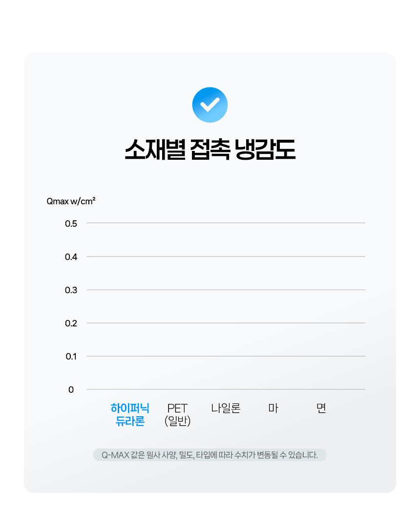The width and height of the screenshot is (420, 510).
Task: Select the PET (일반) category label
Action: [177, 414]
